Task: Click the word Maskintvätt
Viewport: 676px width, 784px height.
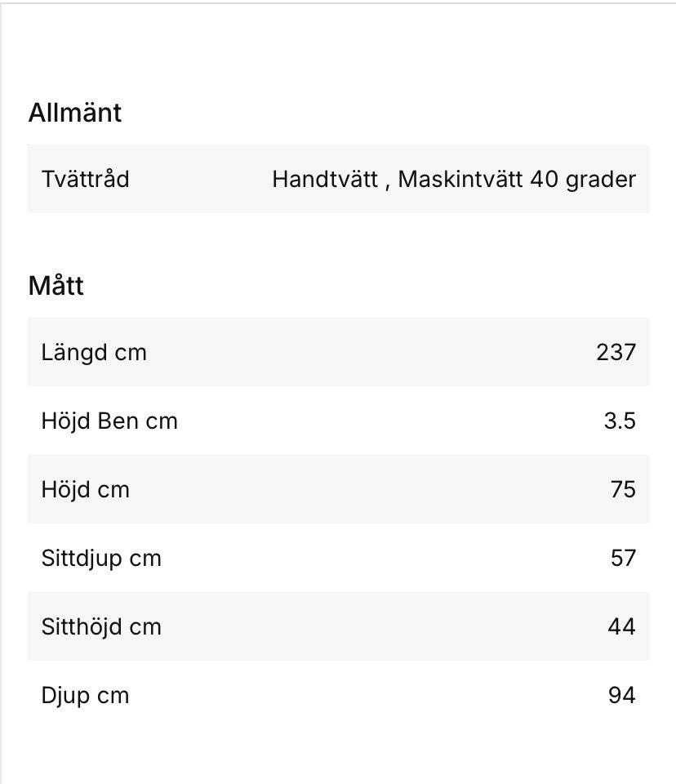Action: [460, 179]
